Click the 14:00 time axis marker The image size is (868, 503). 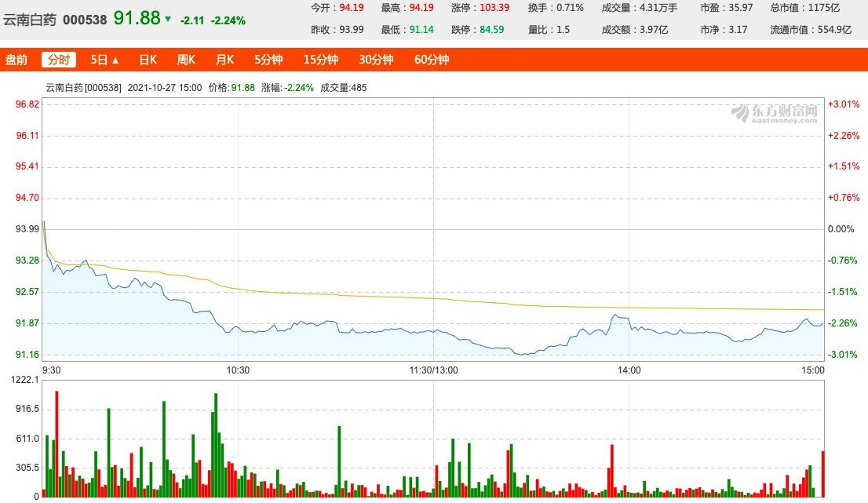point(629,370)
